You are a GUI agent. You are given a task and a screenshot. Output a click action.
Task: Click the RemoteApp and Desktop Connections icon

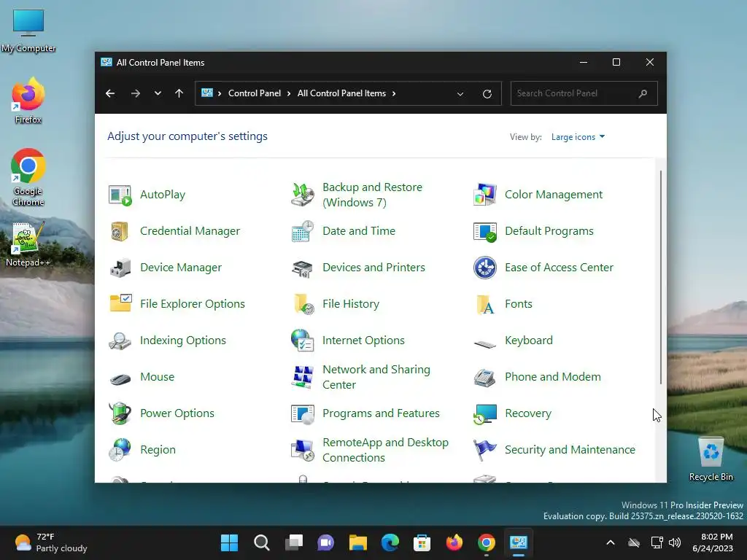(x=303, y=450)
